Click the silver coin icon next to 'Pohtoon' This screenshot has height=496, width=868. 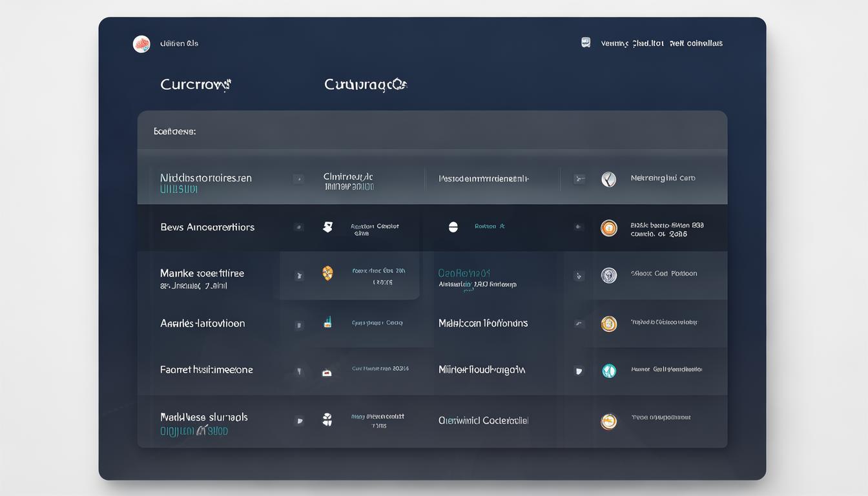(608, 276)
